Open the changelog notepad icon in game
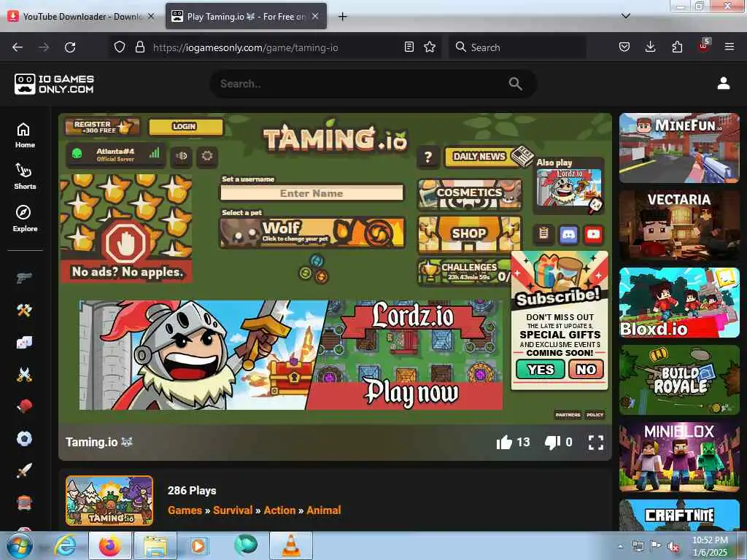 click(x=543, y=234)
